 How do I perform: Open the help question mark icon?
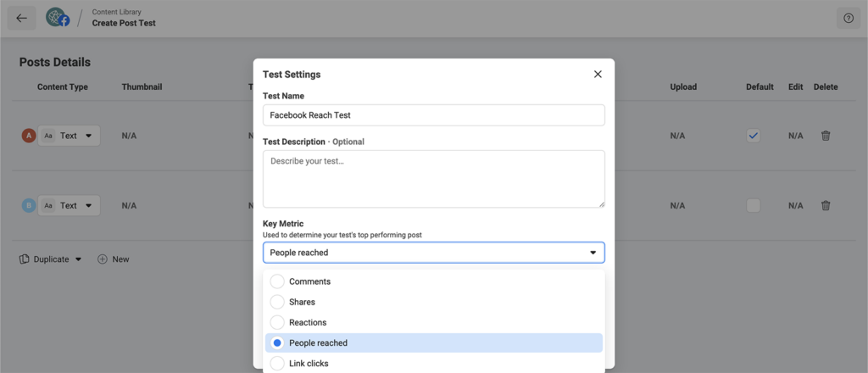[x=848, y=18]
